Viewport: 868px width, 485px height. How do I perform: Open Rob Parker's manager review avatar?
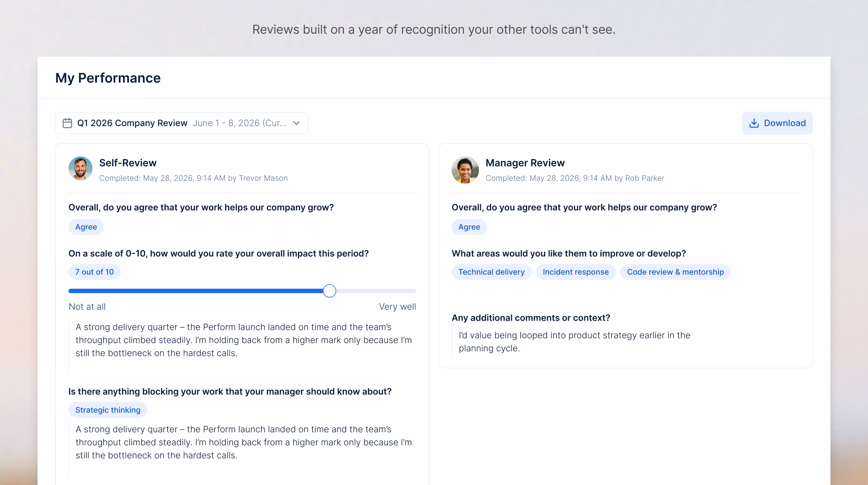pyautogui.click(x=465, y=170)
